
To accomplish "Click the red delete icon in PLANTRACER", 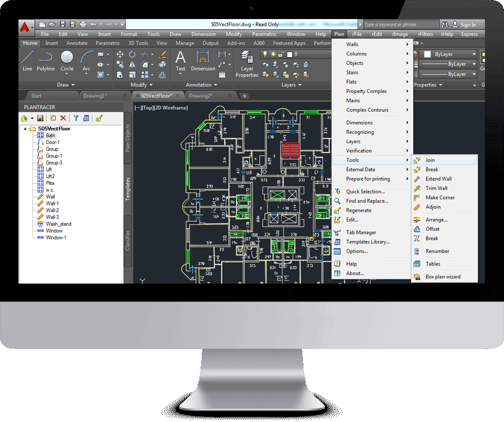I will point(63,118).
